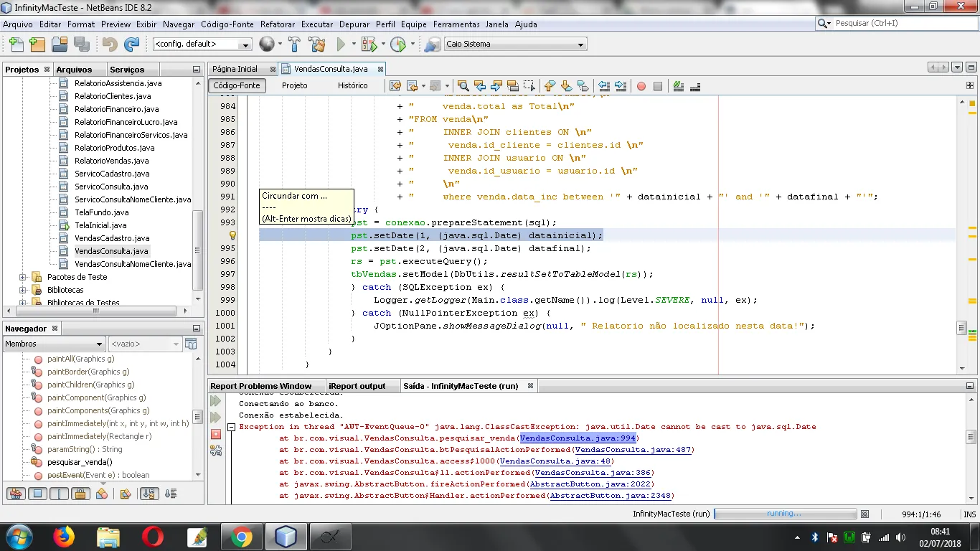Switch to the Página Inicial tab

click(235, 69)
